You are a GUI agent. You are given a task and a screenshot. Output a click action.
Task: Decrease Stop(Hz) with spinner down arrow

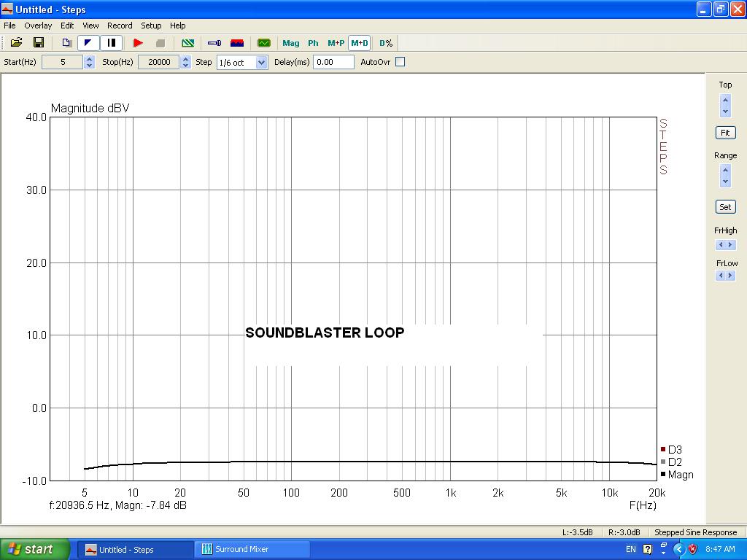click(185, 65)
